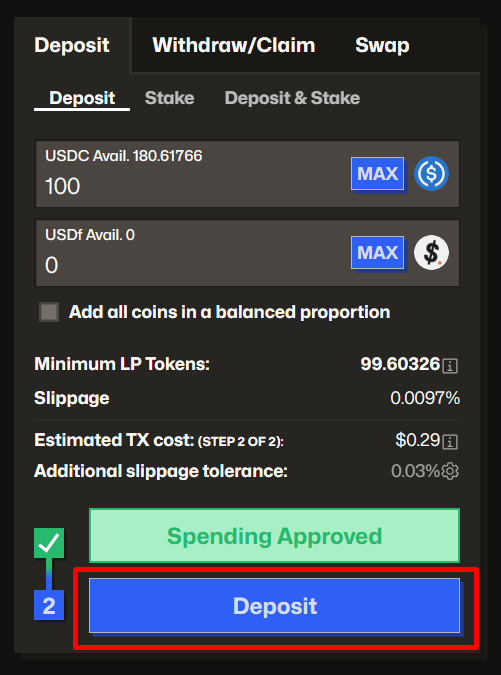Click the green approval checkmark icon
501x675 pixels.
coord(49,543)
